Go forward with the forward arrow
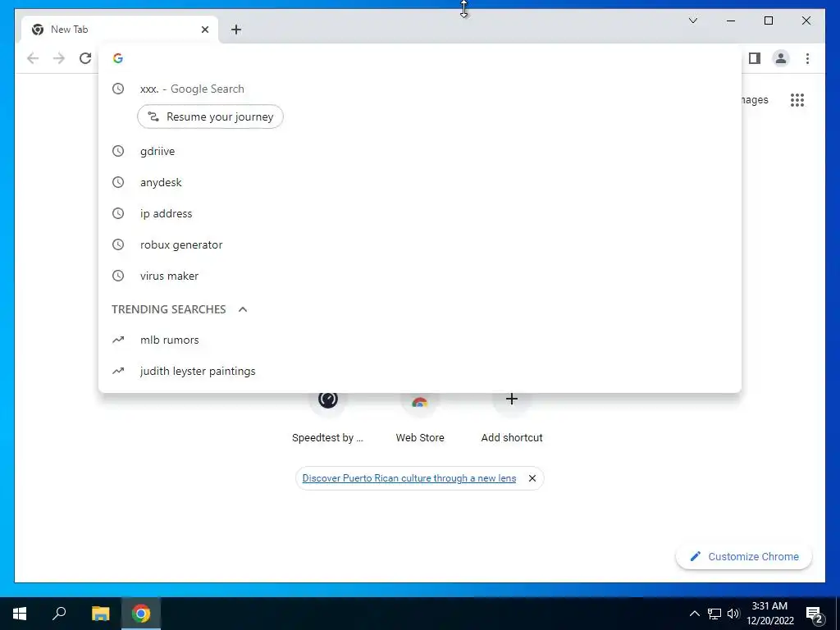This screenshot has height=630, width=840. coord(59,58)
